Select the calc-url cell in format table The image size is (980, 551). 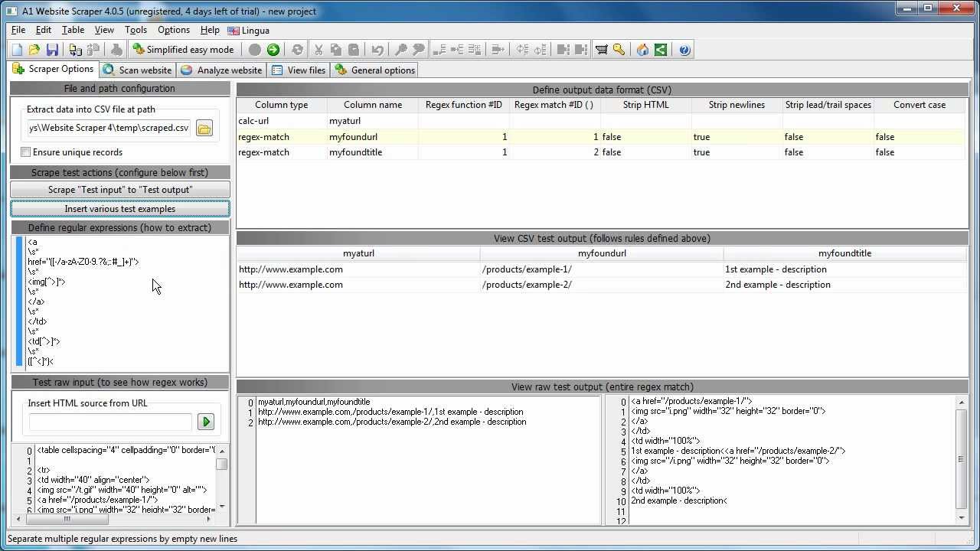tap(281, 121)
